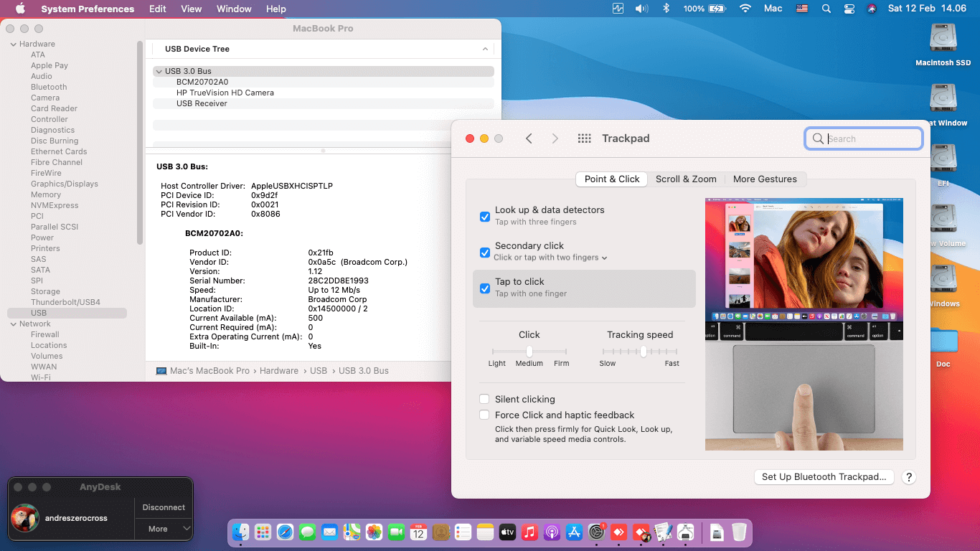
Task: Open the Apple TV app in Dock
Action: [507, 532]
